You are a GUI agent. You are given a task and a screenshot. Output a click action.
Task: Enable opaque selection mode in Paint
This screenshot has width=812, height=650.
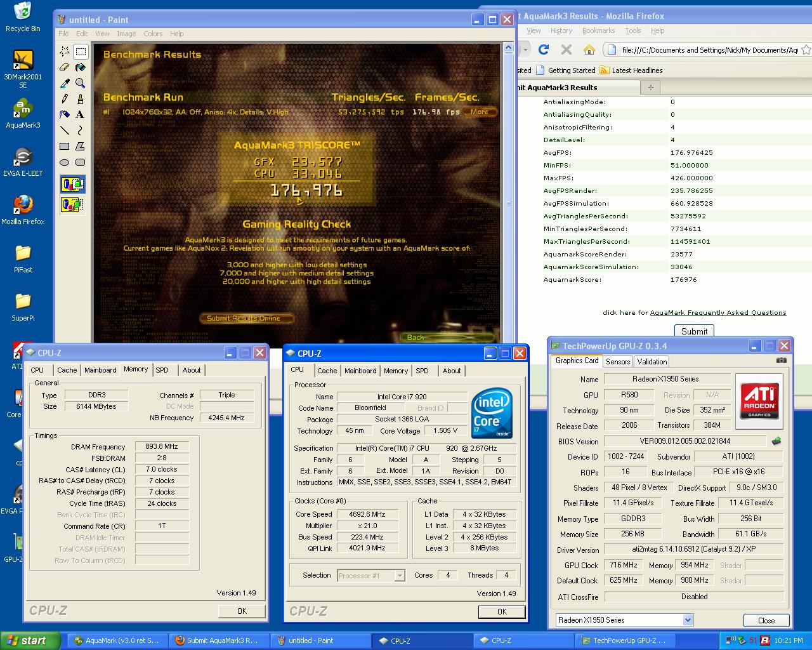(x=72, y=185)
